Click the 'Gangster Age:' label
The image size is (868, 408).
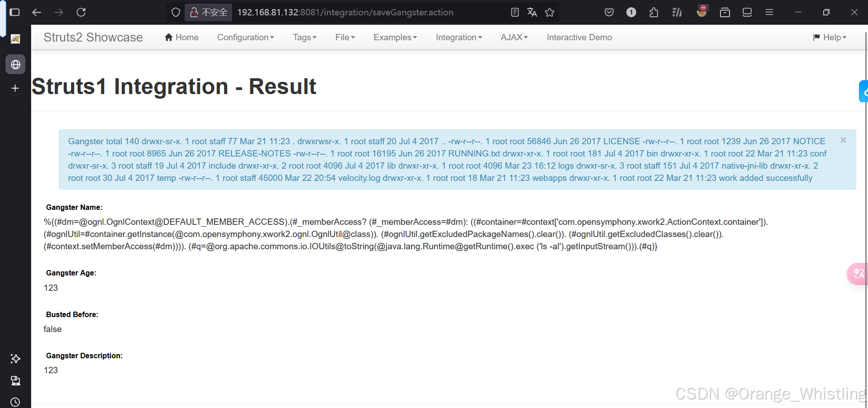pos(71,273)
